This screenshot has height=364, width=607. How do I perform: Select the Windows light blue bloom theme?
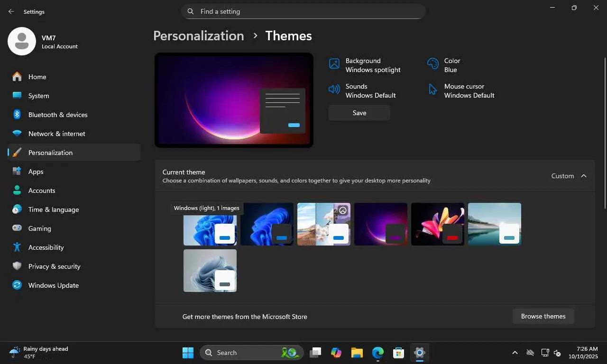click(210, 224)
